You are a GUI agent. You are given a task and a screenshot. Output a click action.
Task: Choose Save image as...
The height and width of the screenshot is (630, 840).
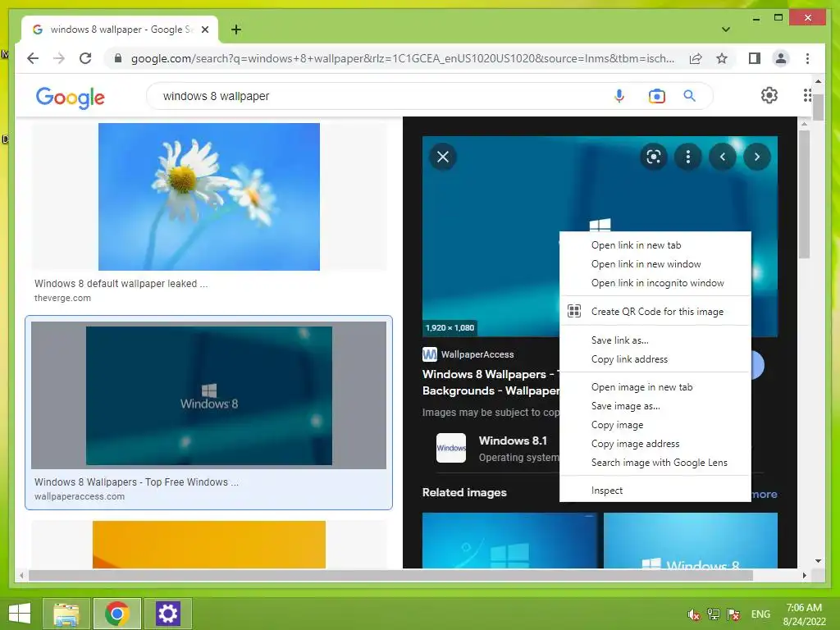(655, 405)
